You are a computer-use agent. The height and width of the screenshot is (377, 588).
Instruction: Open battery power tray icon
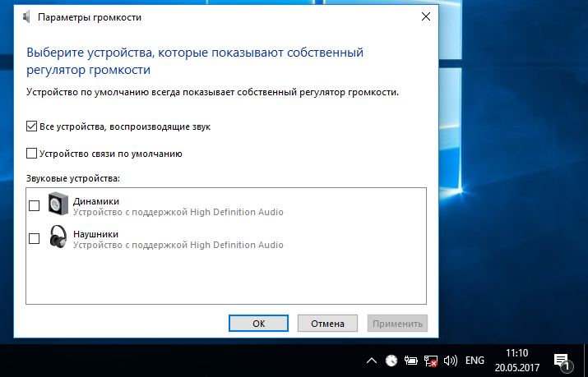tap(411, 361)
